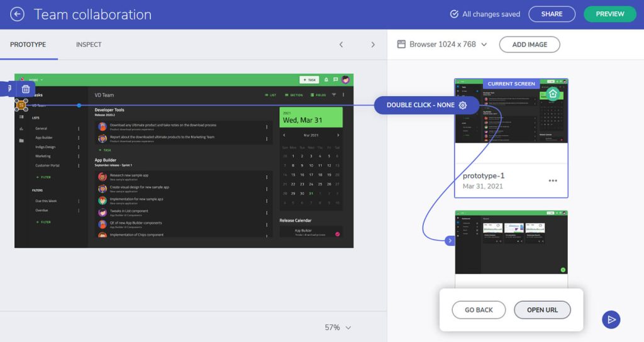Screen dimensions: 644x342
Task: Click the Add Image button
Action: (x=530, y=45)
